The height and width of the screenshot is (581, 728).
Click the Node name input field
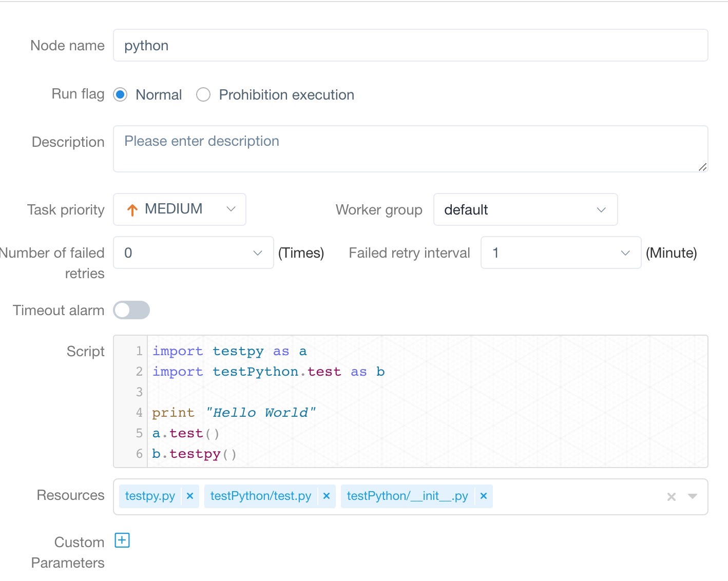pos(410,46)
